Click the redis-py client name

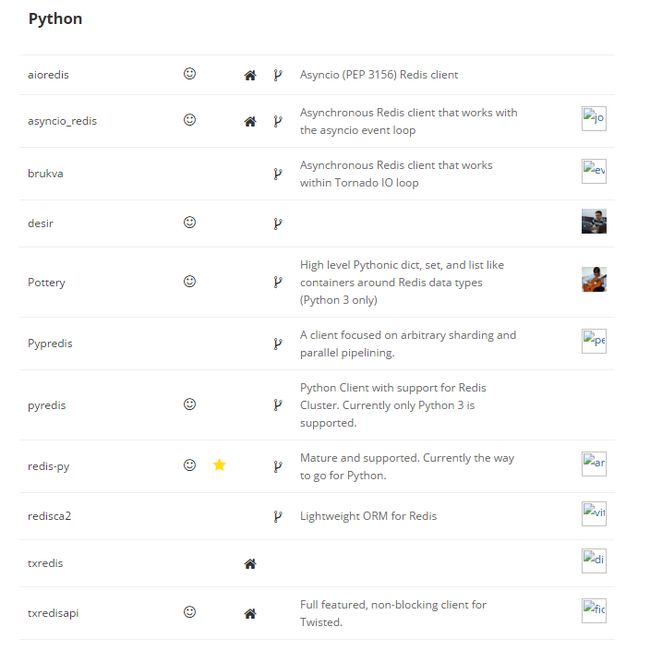coord(48,466)
